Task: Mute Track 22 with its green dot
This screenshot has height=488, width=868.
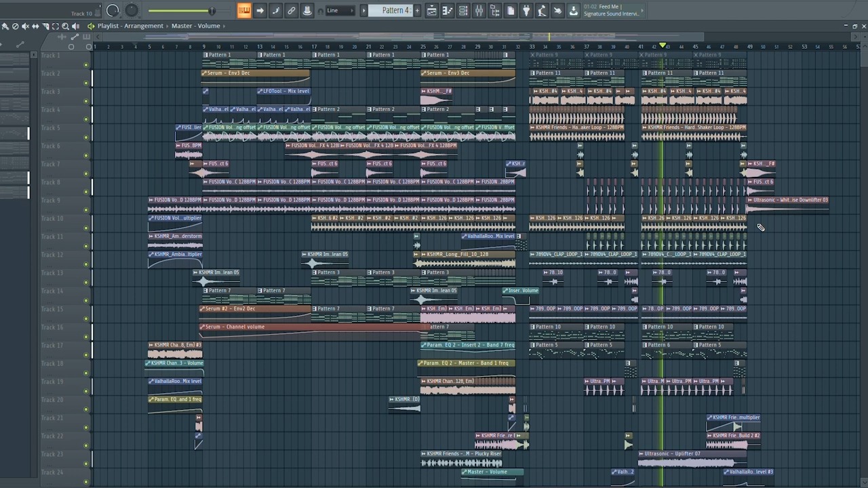Action: coord(86,446)
